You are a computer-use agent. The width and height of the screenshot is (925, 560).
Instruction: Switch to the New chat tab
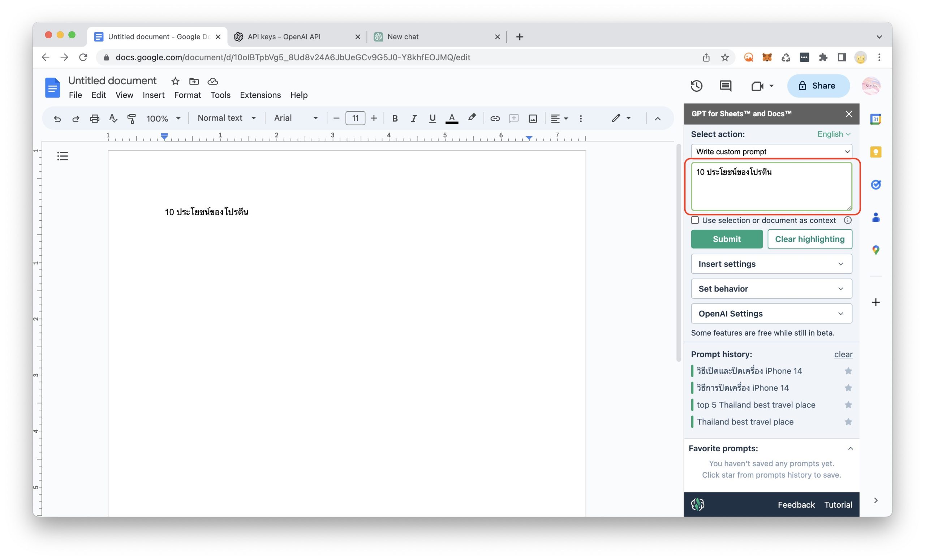403,36
